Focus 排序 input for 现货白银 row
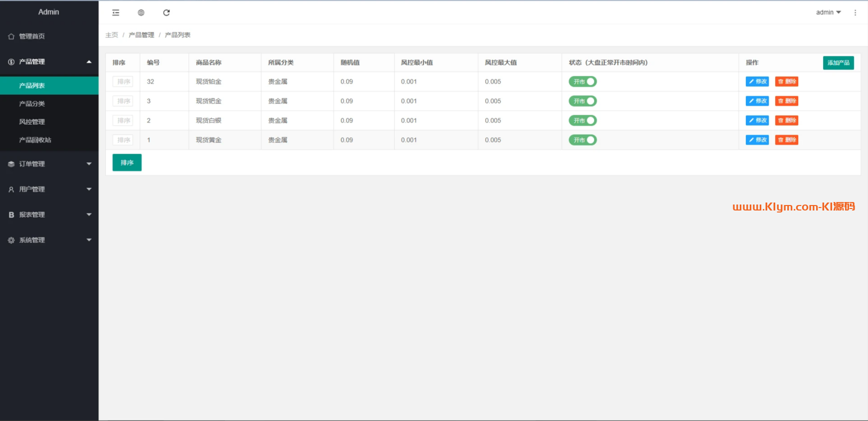868x421 pixels. 123,121
